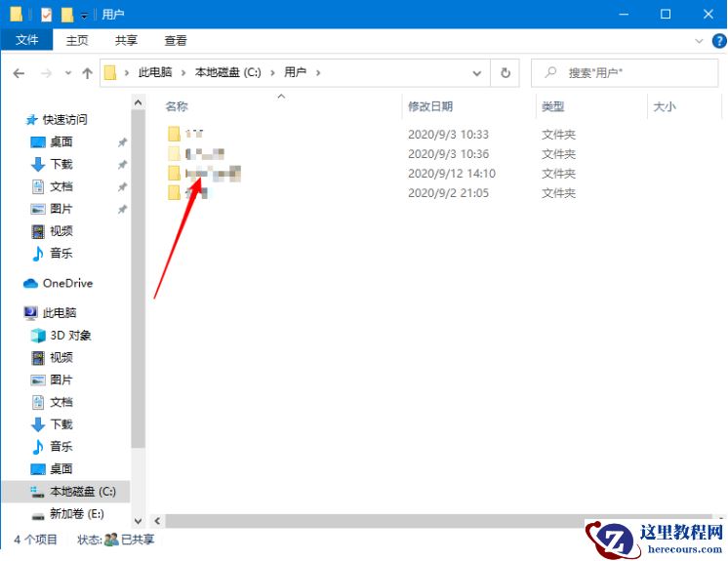Select 此电脑 in the navigation pane
Viewport: 728px width, 561px height.
pos(50,313)
